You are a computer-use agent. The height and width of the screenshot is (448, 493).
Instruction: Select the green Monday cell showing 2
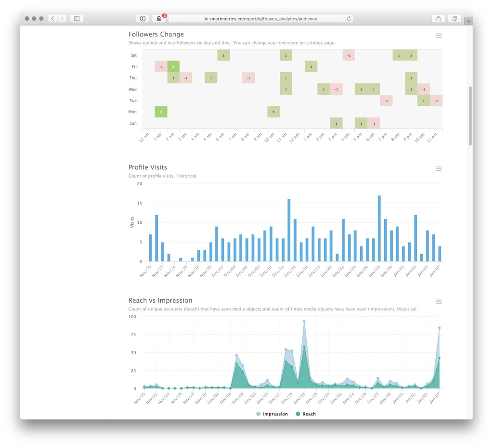(161, 112)
